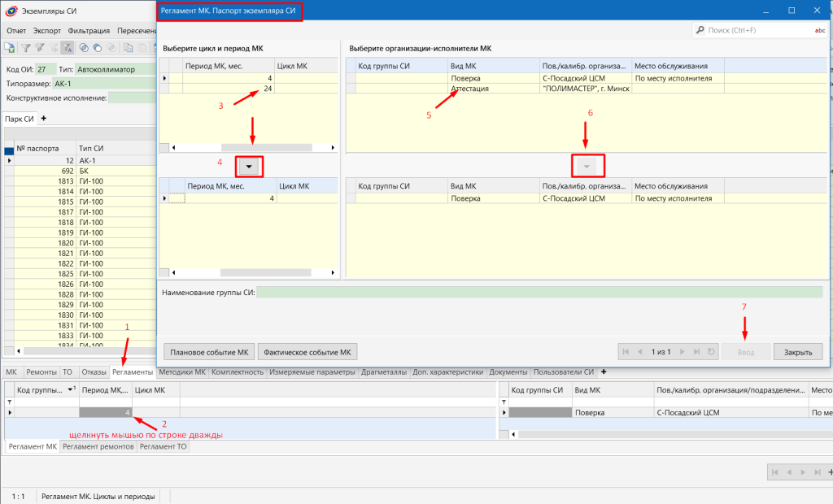Click the greyed-out paste toolbar icon
The height and width of the screenshot is (504, 833).
pyautogui.click(x=142, y=48)
